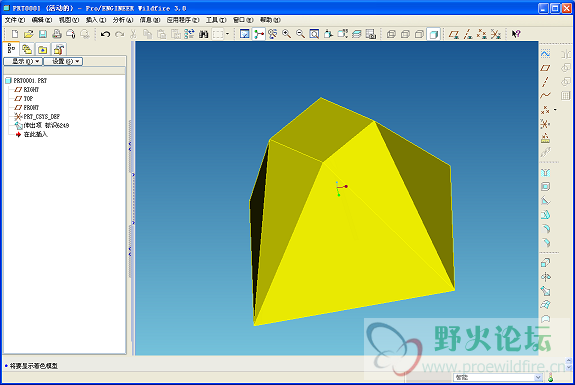This screenshot has width=575, height=385.
Task: Click the Refit view icon
Action: [314, 34]
